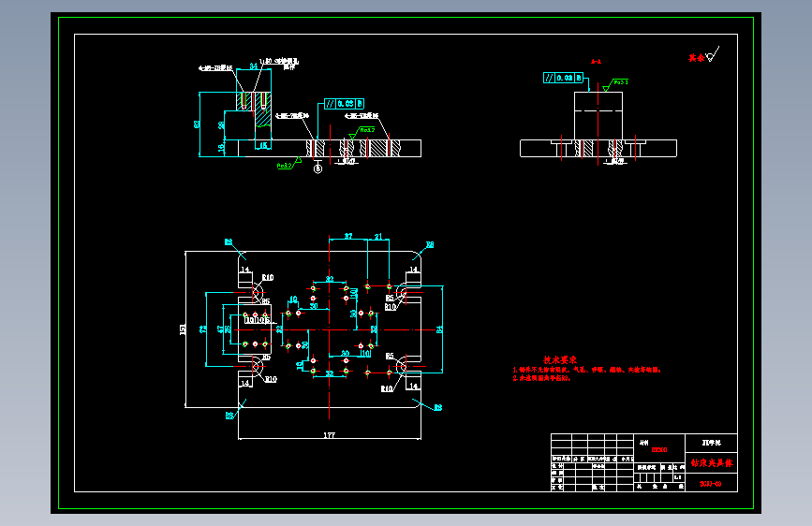Click the bottom-left R8 corner label
The height and width of the screenshot is (526, 812).
pos(229,416)
